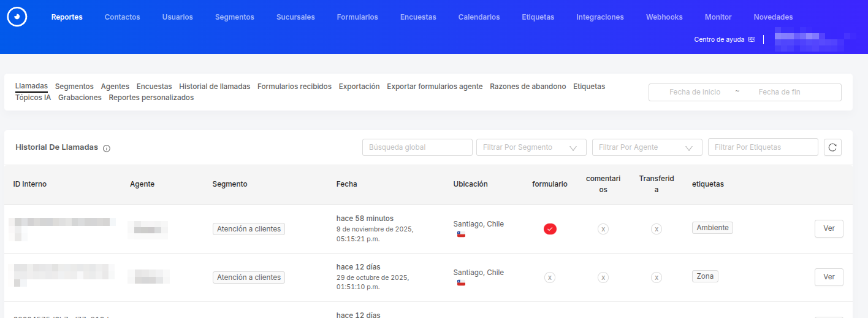
Task: Click the app logo in top-left corner
Action: (x=17, y=17)
